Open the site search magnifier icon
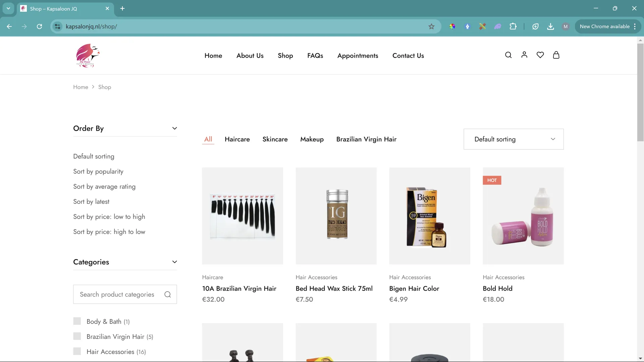This screenshot has height=362, width=644. 508,55
